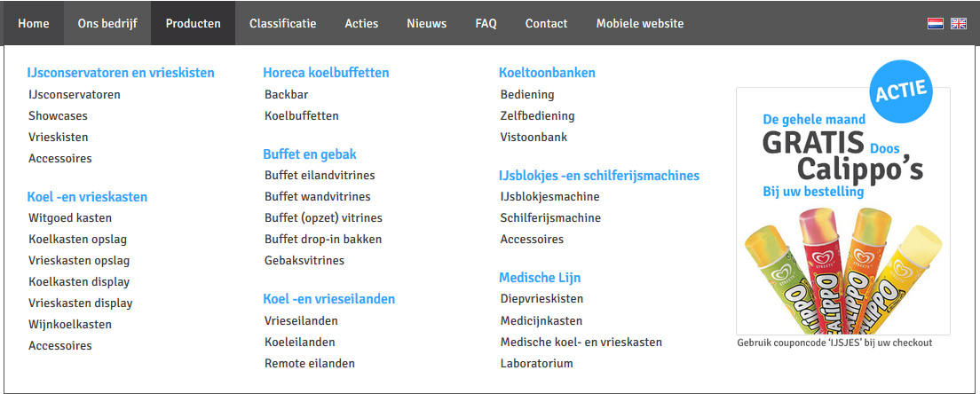Go to Remote eilanden

pyautogui.click(x=310, y=363)
